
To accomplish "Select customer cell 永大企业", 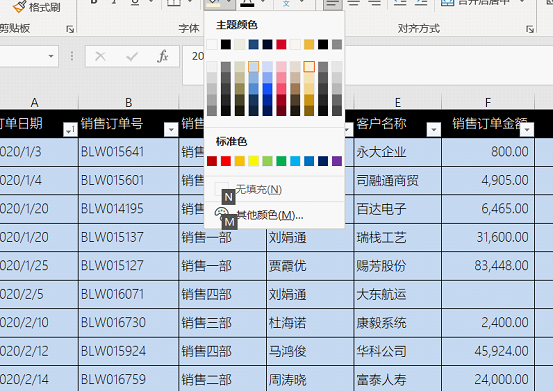I will tap(398, 152).
